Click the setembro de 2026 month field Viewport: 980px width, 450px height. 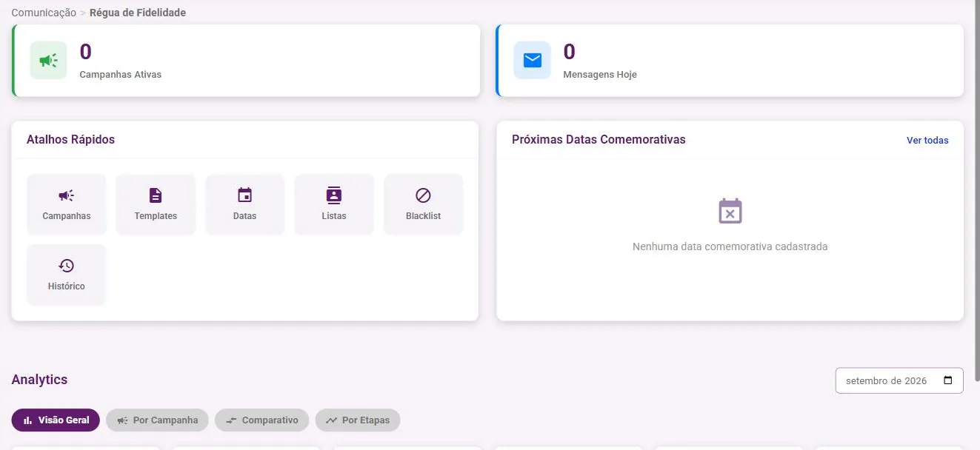[899, 380]
